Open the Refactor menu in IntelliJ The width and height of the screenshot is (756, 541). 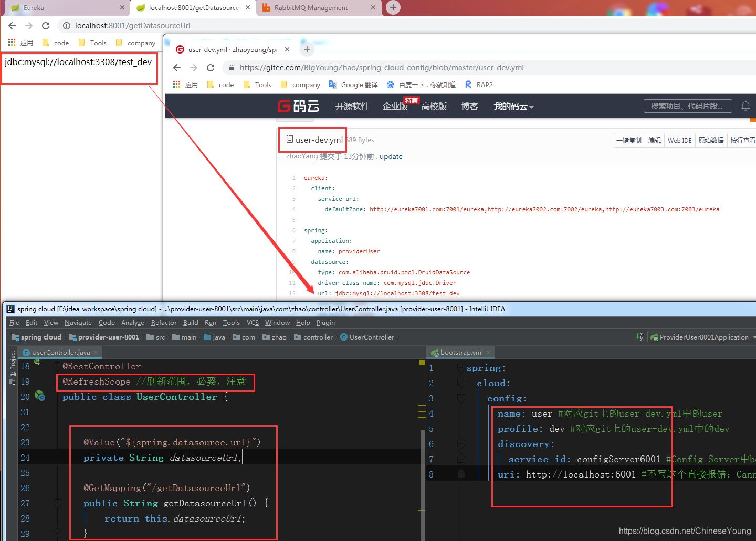(164, 323)
